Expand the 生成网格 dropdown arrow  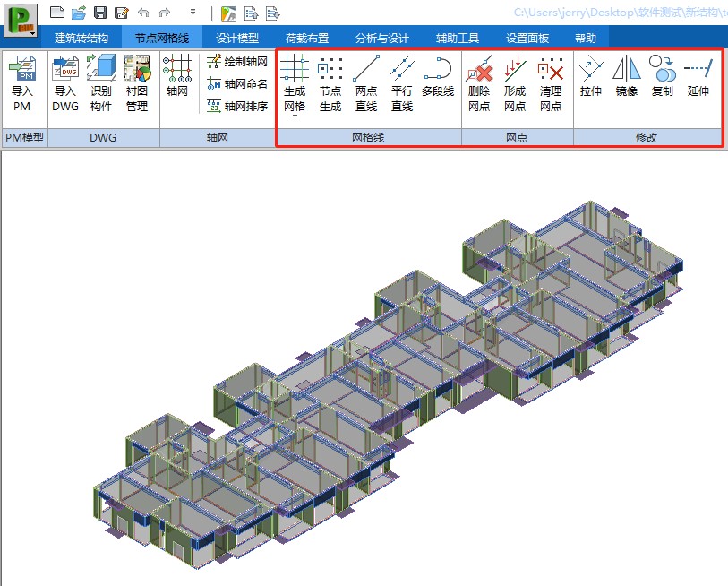pos(295,117)
